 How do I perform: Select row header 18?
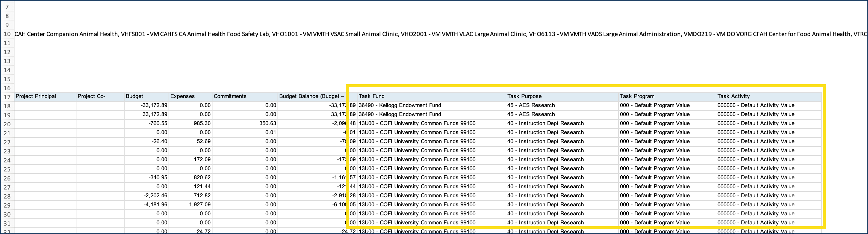tap(7, 106)
